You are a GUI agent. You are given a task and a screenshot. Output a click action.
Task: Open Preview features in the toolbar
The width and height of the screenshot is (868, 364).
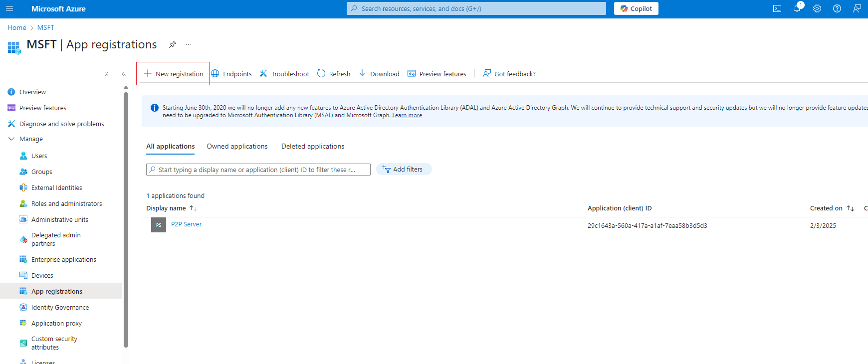pos(437,74)
